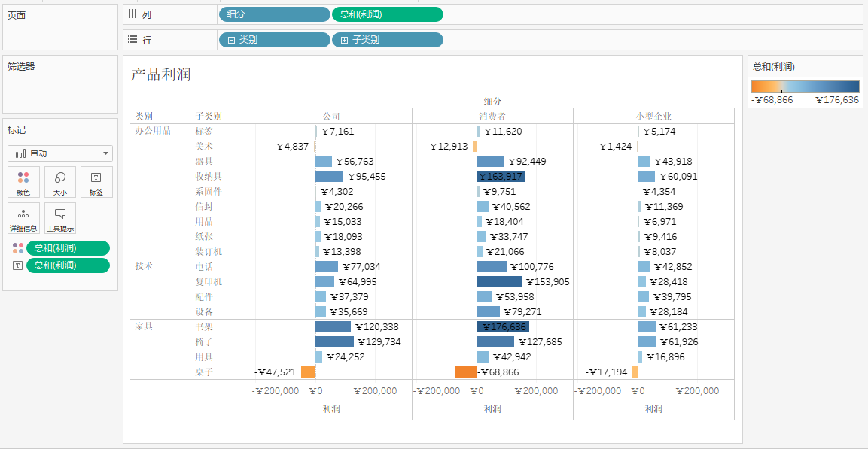Click the 详细信息 (Detail) marks button

[x=23, y=218]
